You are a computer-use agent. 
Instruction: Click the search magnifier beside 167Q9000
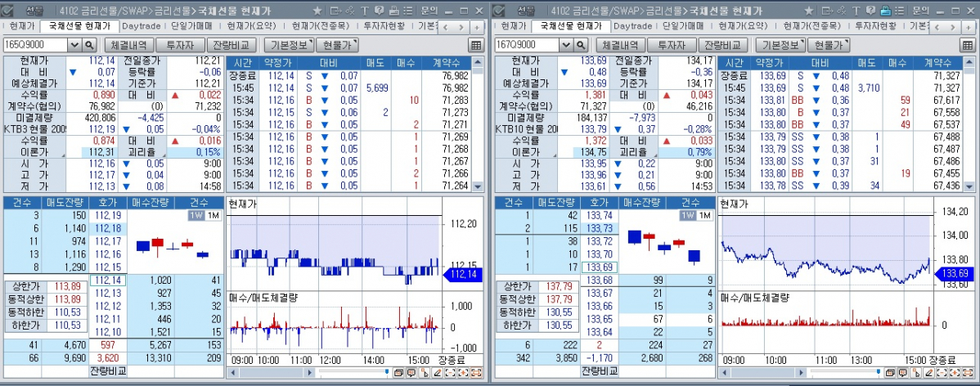pos(580,45)
